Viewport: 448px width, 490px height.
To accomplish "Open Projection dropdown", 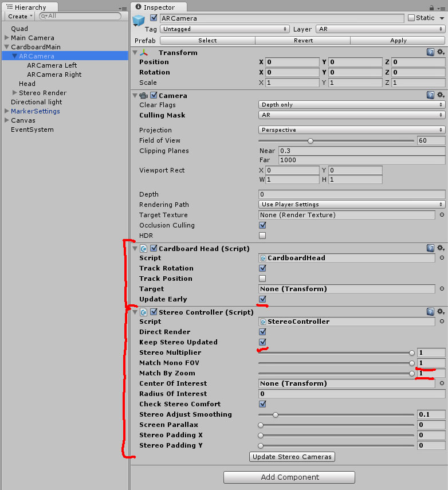I will coord(352,130).
